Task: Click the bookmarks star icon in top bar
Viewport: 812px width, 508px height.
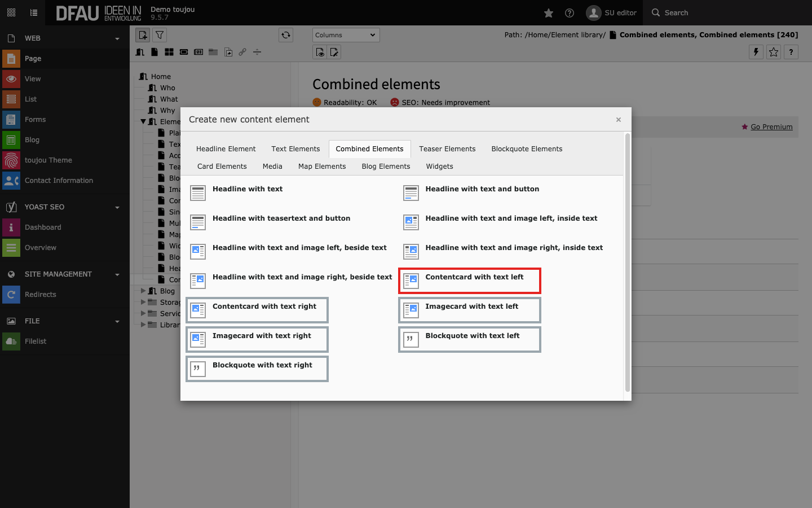Action: (548, 13)
